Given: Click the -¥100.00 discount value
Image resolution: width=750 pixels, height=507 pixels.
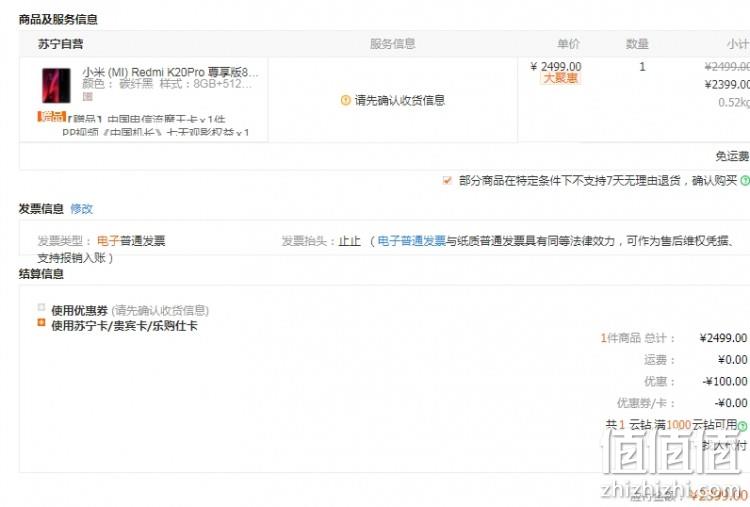Looking at the screenshot, I should point(725,381).
